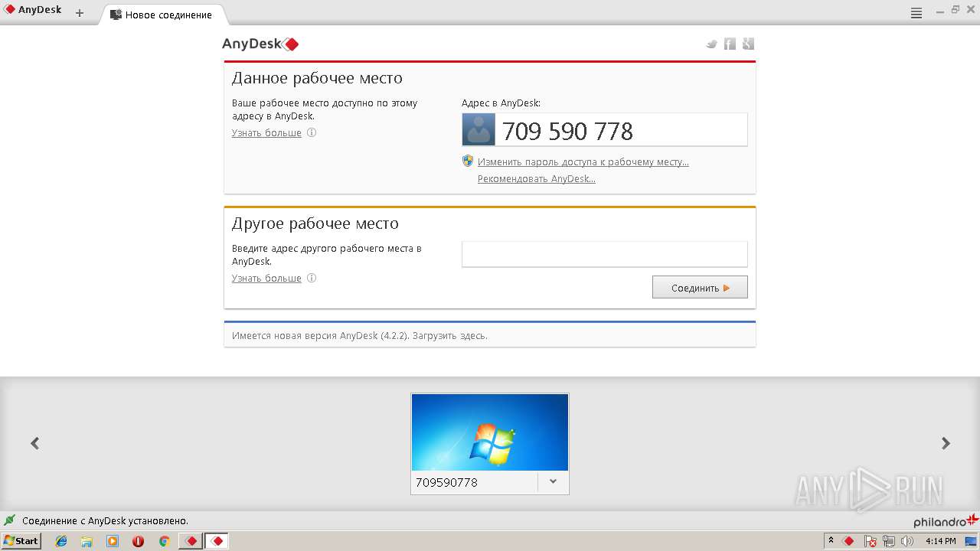Show next recent sessions with the right arrow
980x551 pixels.
click(946, 443)
